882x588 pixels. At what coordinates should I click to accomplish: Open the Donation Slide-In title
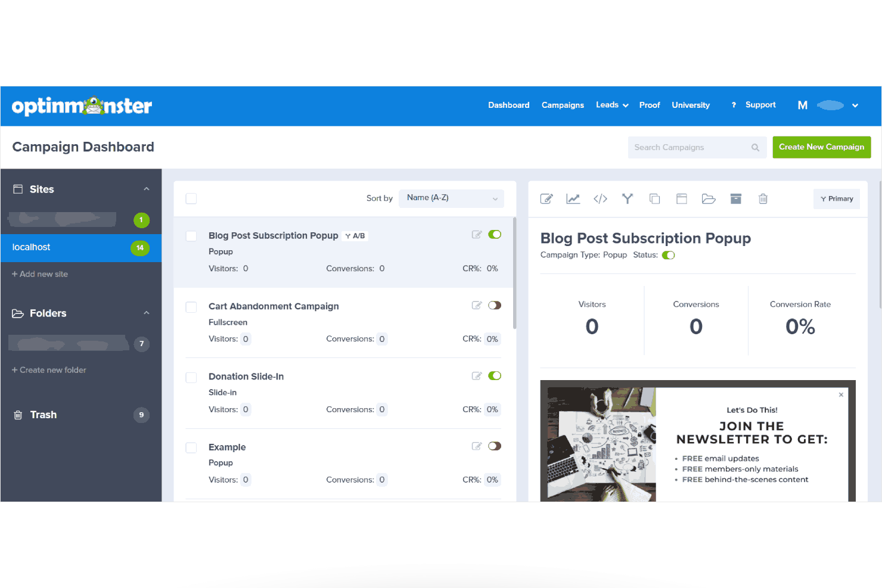pos(246,377)
